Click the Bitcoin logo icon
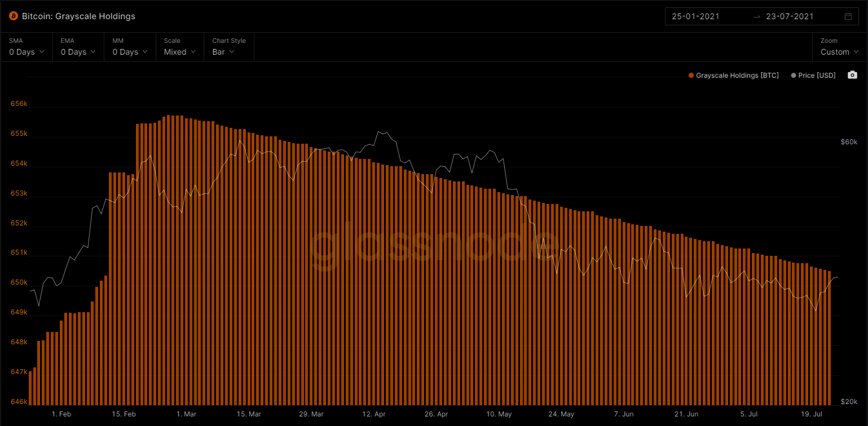This screenshot has height=426, width=868. pos(14,16)
